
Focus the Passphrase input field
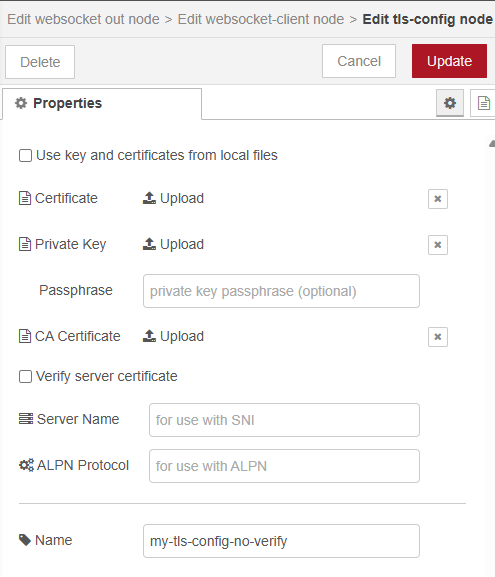[x=281, y=291]
